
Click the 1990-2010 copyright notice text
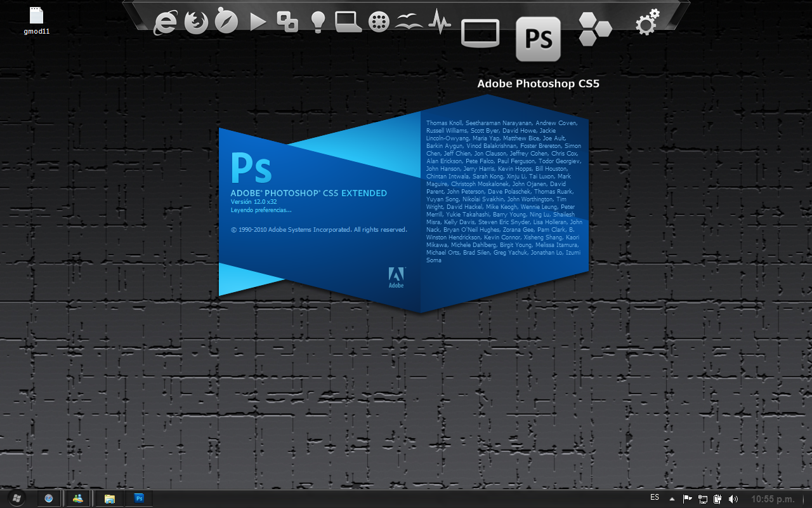point(318,230)
